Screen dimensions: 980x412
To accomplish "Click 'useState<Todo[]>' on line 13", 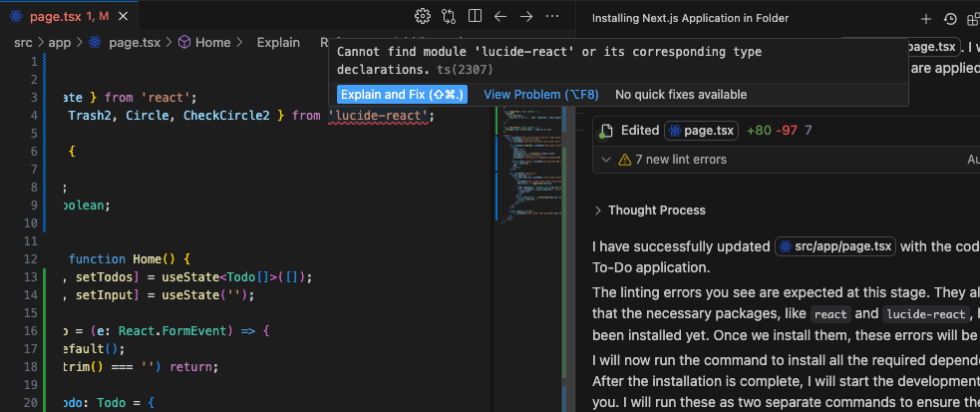I will (220, 277).
